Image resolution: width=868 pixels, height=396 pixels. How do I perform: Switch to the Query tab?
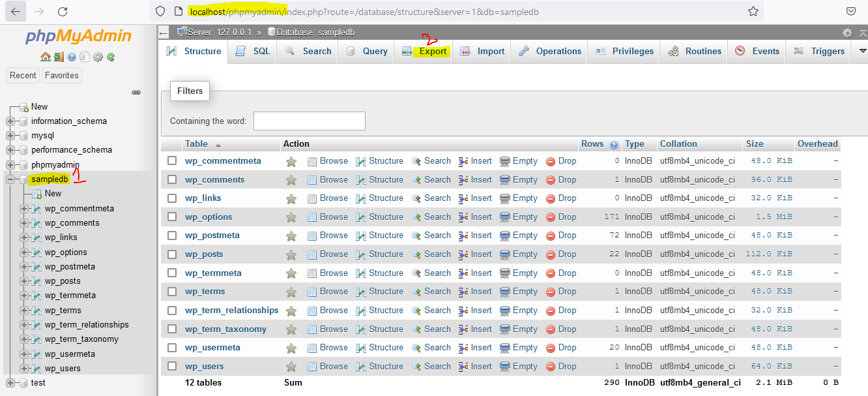tap(366, 51)
